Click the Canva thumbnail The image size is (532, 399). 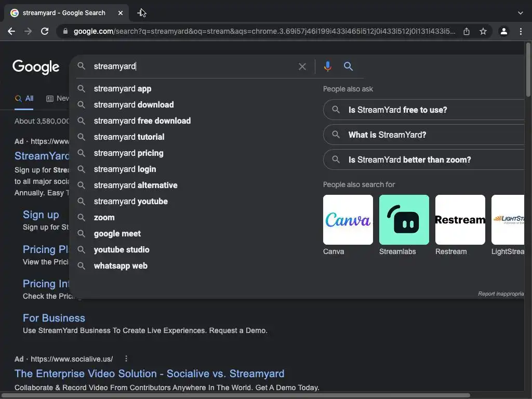[348, 220]
